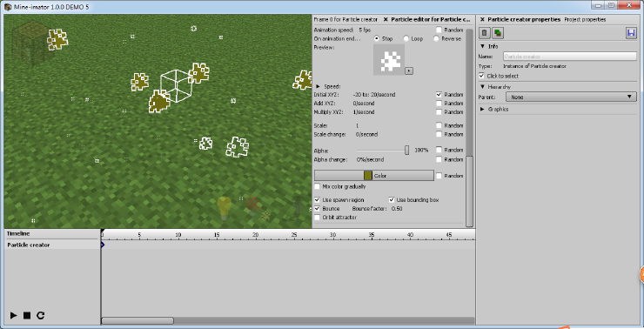Click small play arrow beside particle preview

coord(409,70)
